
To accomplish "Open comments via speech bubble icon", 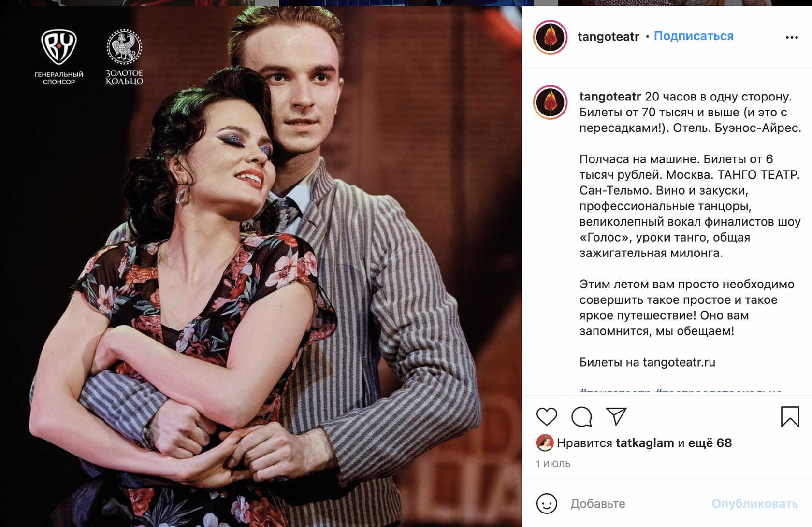I will 581,416.
